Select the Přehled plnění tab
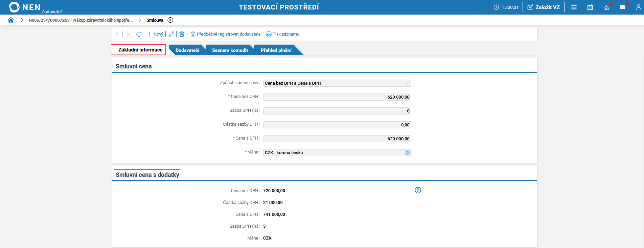644x248 pixels. pyautogui.click(x=276, y=50)
